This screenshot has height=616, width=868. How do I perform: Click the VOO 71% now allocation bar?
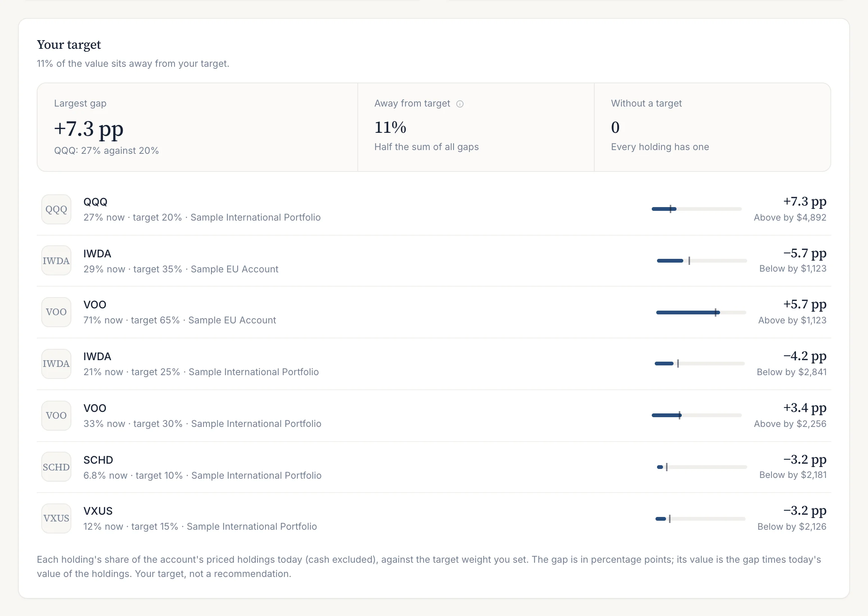coord(701,313)
